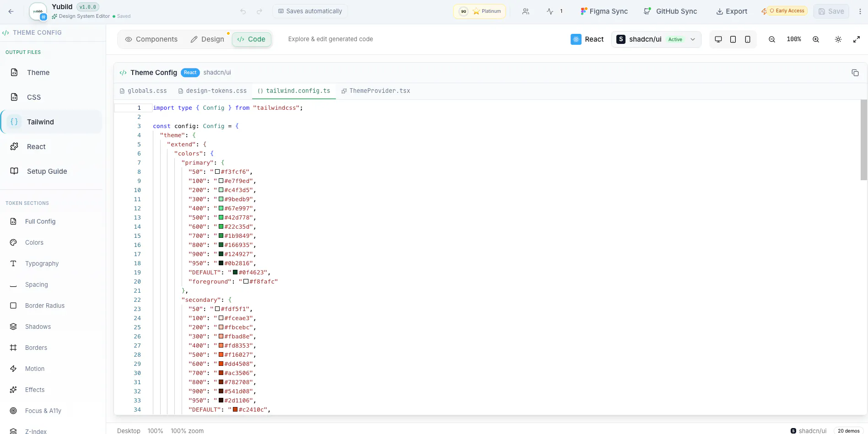The image size is (868, 434).
Task: Switch to mobile preview device
Action: [x=748, y=39]
